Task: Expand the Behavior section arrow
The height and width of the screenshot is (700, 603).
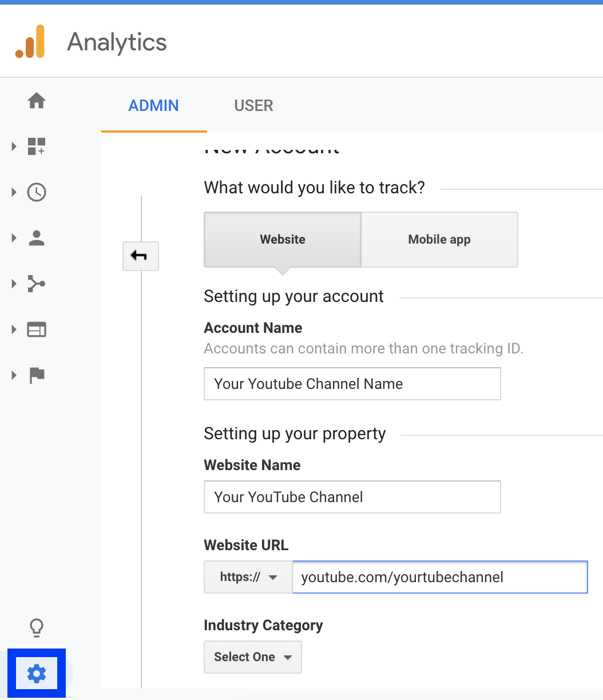Action: click(x=14, y=329)
